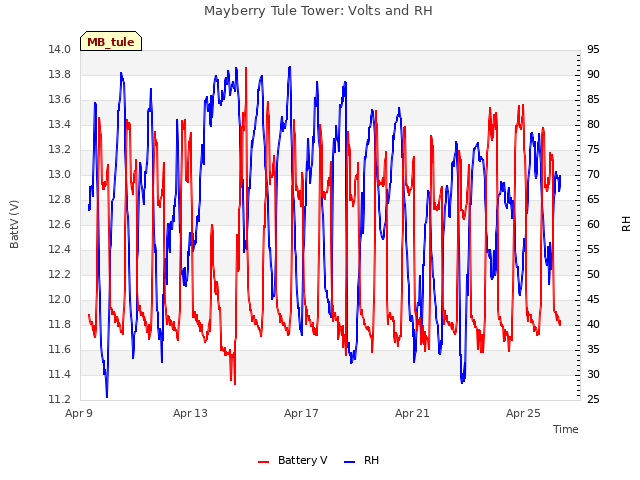Image resolution: width=640 pixels, height=480 pixels.
Task: Toggle the Battery V legend entry
Action: tap(293, 460)
